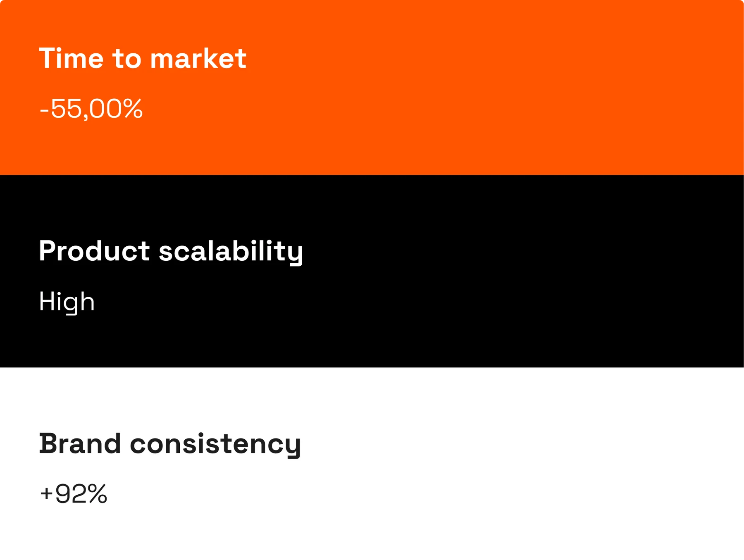
Task: Click the word 'Time' in first heading
Action: pos(71,58)
